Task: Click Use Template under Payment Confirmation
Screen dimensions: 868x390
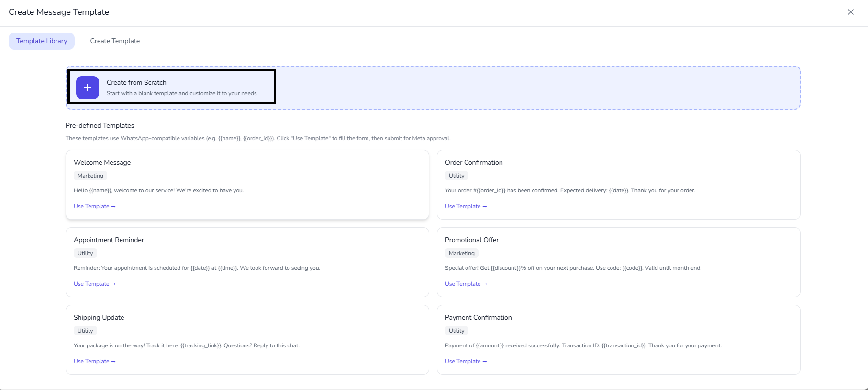Action: tap(466, 361)
